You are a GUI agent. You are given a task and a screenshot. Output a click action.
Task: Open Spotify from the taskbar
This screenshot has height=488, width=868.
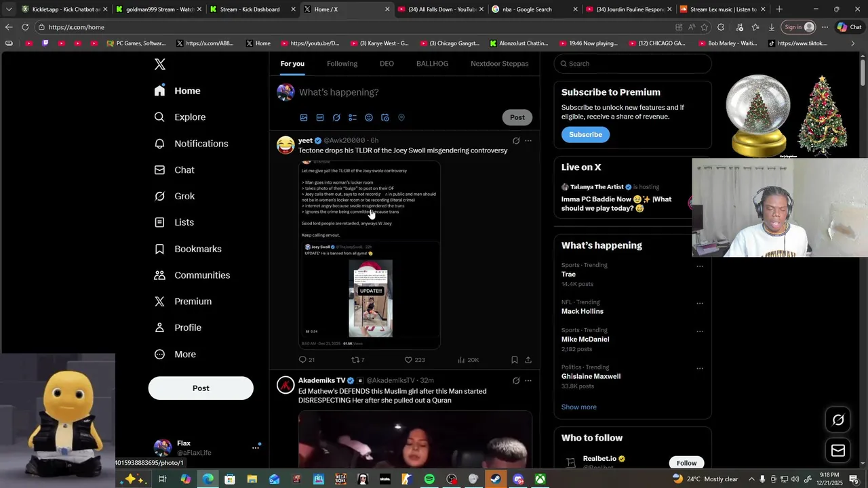(x=429, y=479)
